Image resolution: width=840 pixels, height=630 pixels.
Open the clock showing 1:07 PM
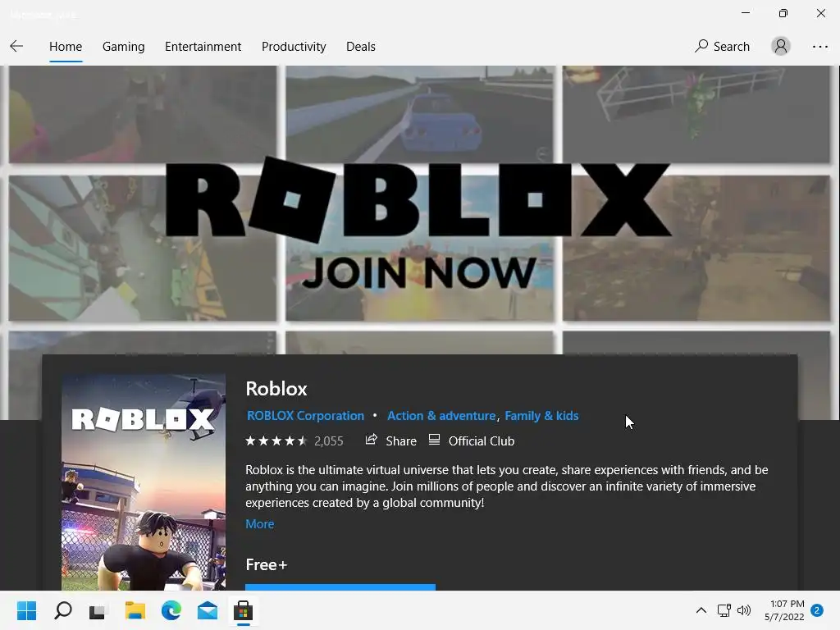point(784,610)
